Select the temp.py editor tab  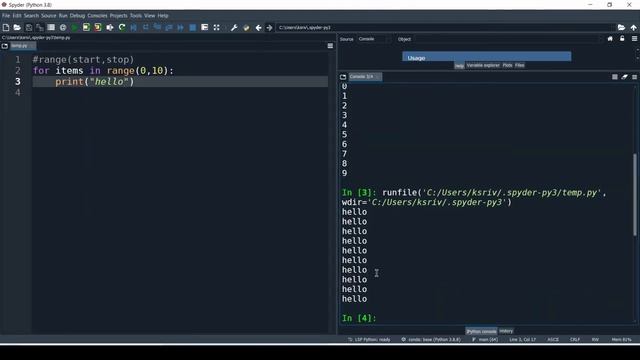(22, 46)
